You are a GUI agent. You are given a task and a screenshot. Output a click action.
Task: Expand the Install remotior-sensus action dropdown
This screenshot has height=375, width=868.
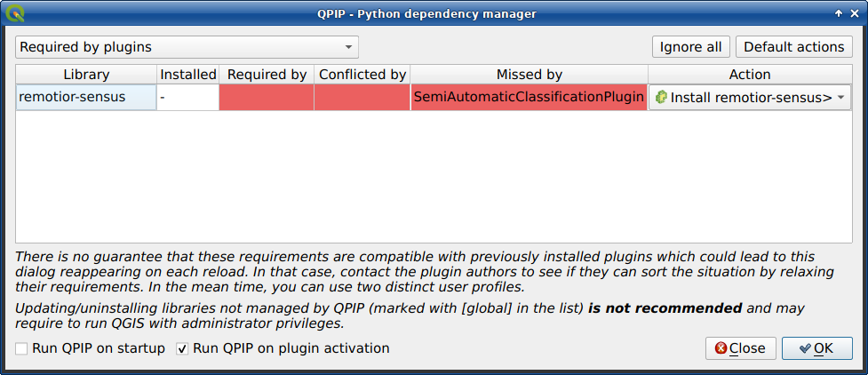[x=750, y=98]
